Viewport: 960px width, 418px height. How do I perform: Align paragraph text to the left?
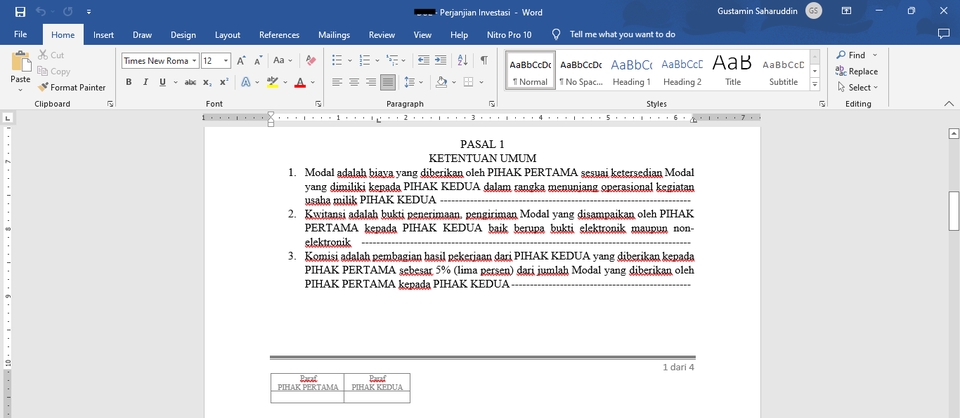pos(337,82)
